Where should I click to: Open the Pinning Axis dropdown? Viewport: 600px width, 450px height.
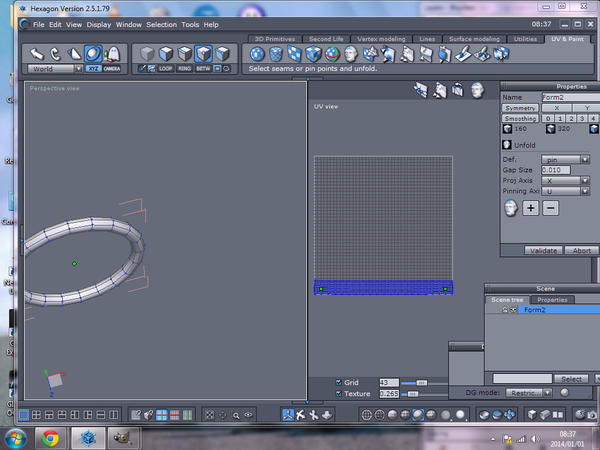pyautogui.click(x=565, y=191)
